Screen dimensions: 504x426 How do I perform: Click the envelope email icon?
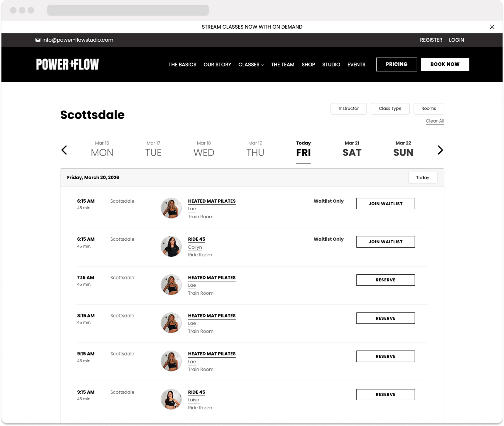tap(38, 40)
